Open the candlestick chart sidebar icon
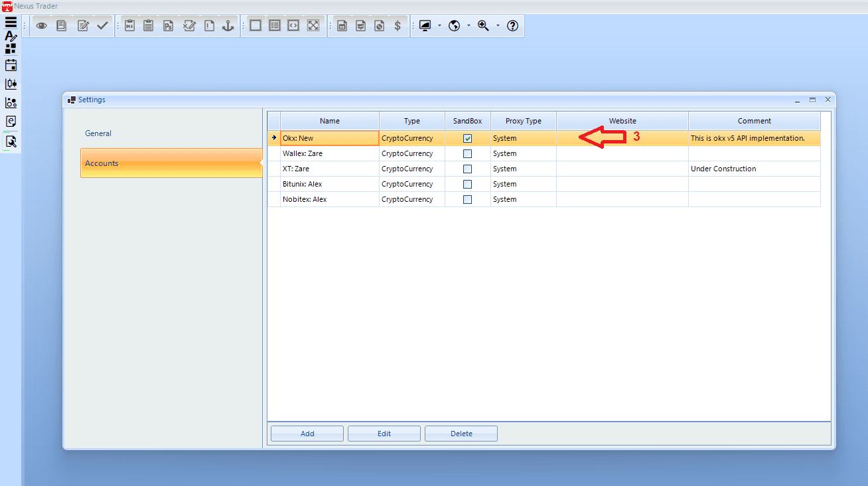The image size is (868, 486). (11, 84)
